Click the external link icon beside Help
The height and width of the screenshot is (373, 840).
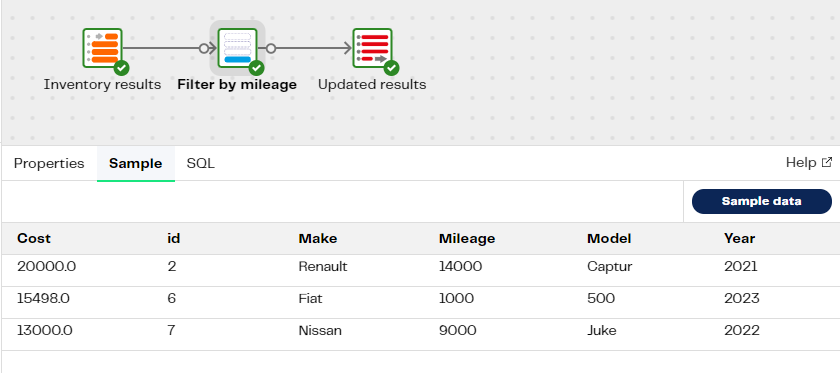827,162
